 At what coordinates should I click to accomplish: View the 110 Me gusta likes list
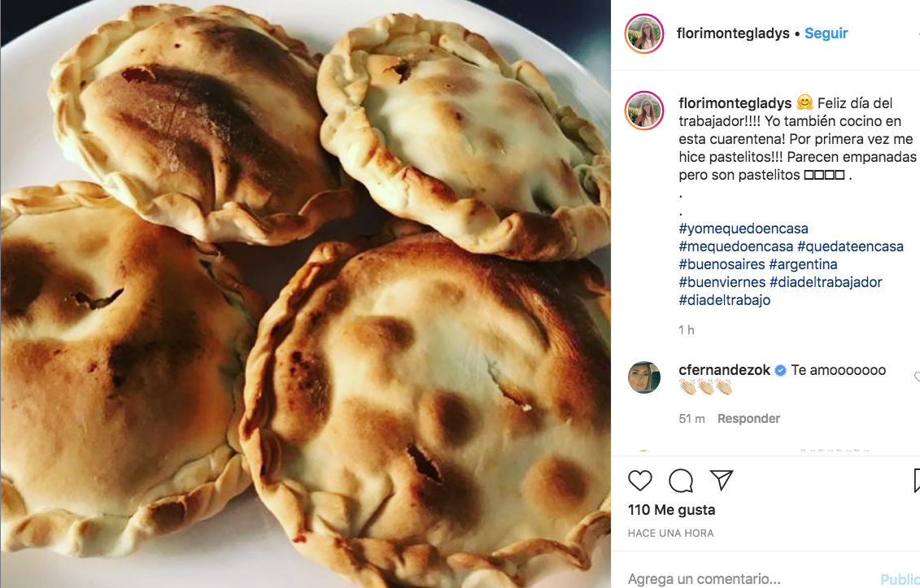point(672,510)
